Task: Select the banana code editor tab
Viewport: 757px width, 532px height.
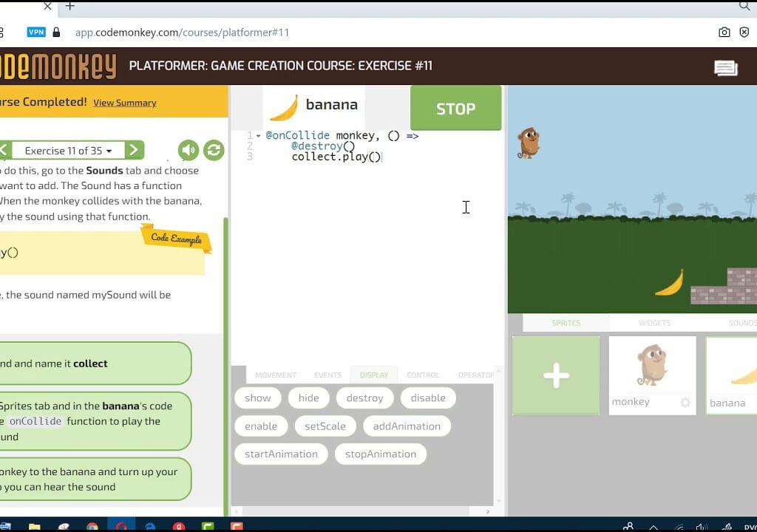Action: [313, 107]
